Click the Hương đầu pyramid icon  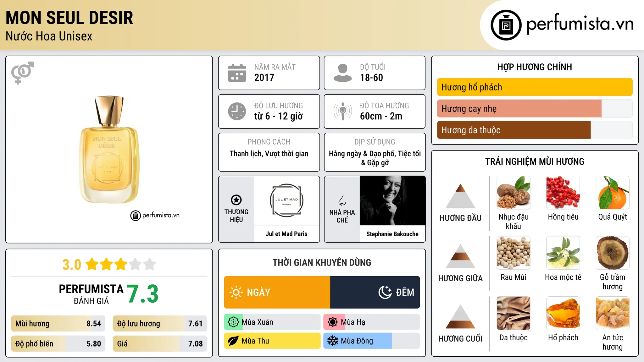click(x=460, y=196)
